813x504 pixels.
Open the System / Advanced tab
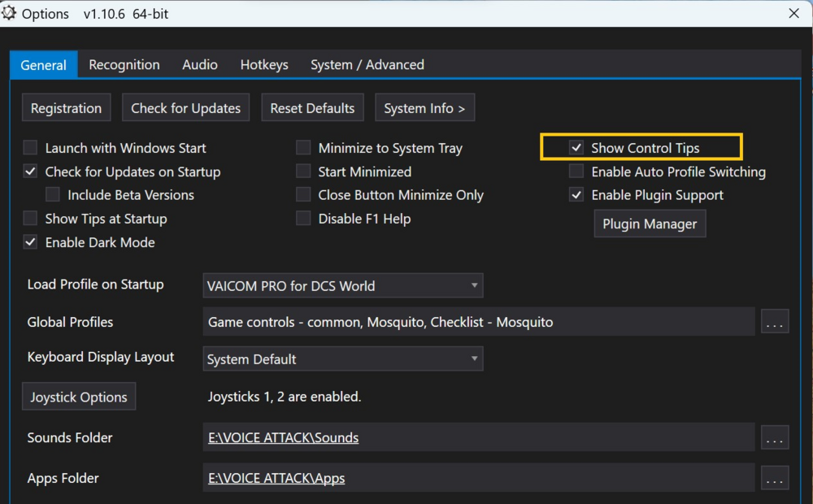(367, 65)
